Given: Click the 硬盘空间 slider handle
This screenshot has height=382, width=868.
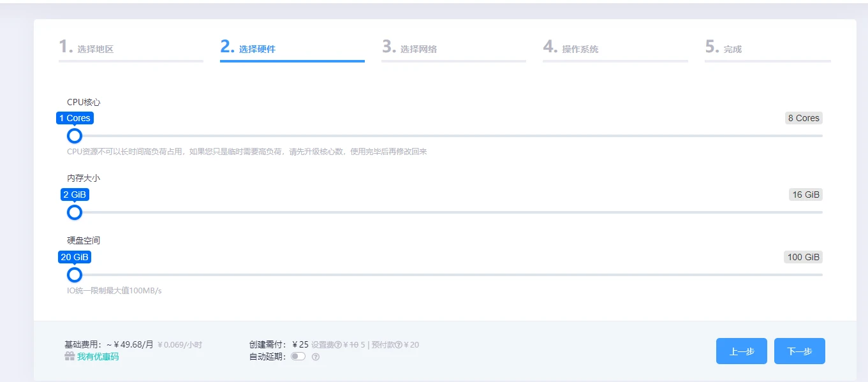Looking at the screenshot, I should (x=75, y=275).
